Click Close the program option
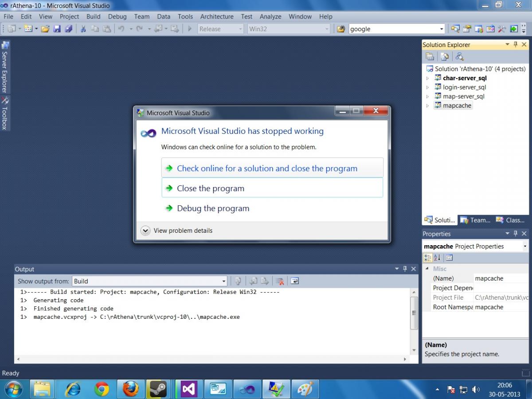This screenshot has height=399, width=532. [272, 188]
